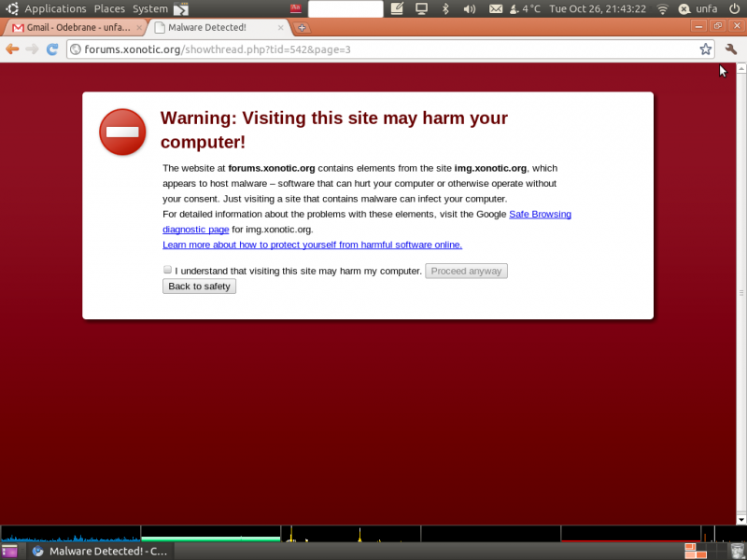747x560 pixels.
Task: Click the browser forward arrow
Action: 32,49
